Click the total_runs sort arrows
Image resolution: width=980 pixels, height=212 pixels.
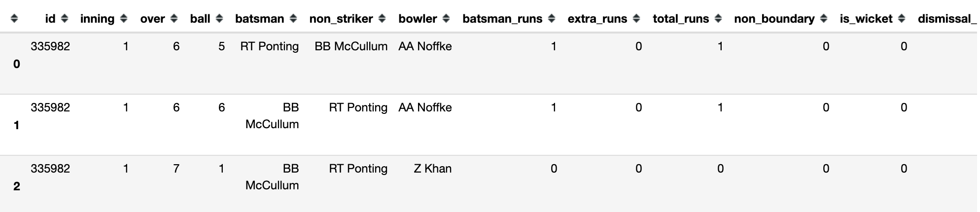click(718, 19)
